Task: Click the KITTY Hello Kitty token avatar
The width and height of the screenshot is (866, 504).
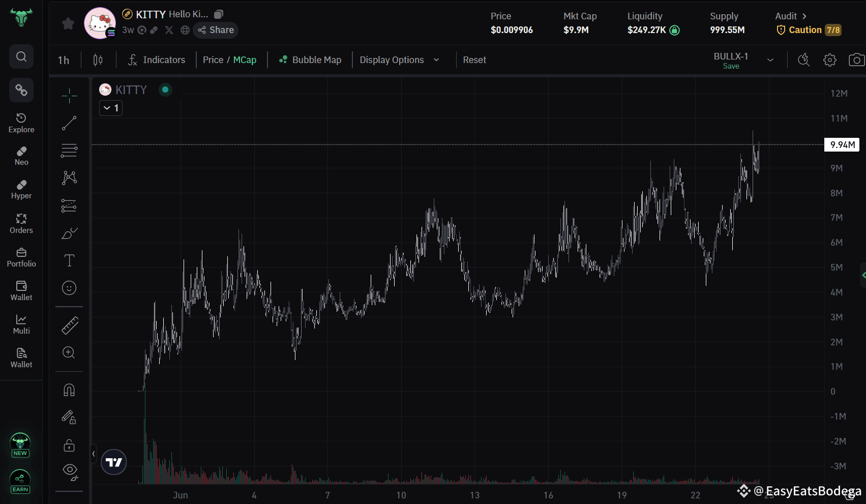Action: 100,23
